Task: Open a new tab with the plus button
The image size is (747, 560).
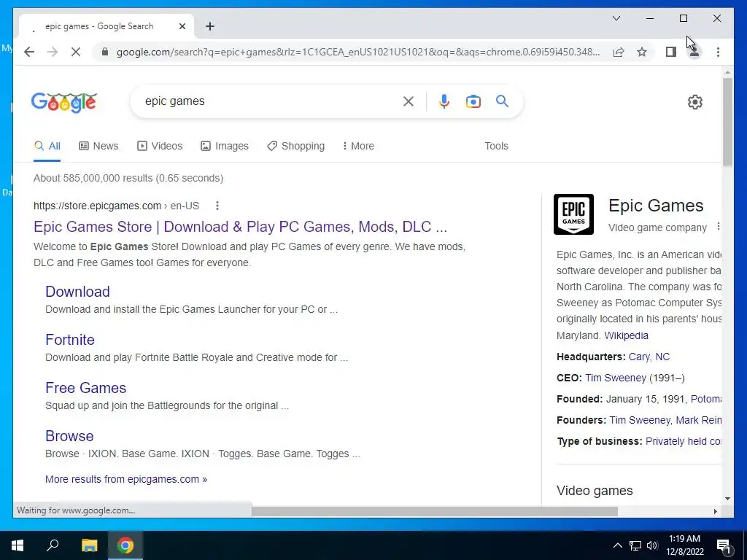Action: (210, 26)
